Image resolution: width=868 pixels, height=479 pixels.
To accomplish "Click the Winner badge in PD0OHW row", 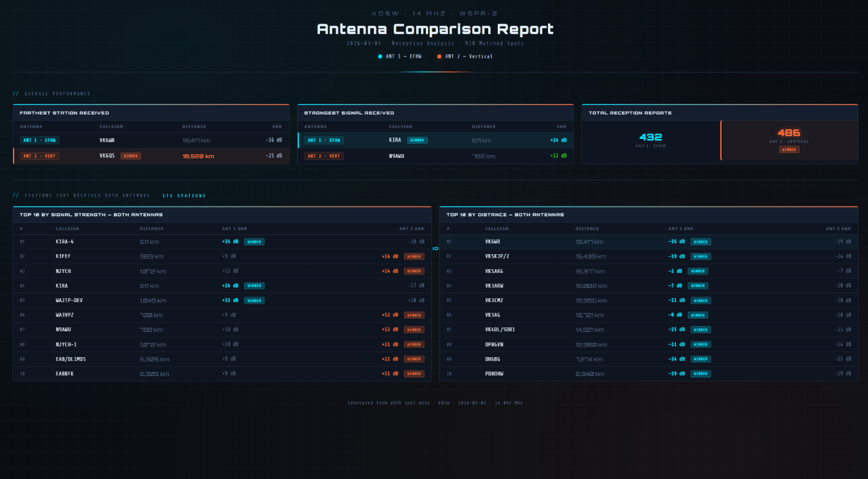I will [x=701, y=373].
